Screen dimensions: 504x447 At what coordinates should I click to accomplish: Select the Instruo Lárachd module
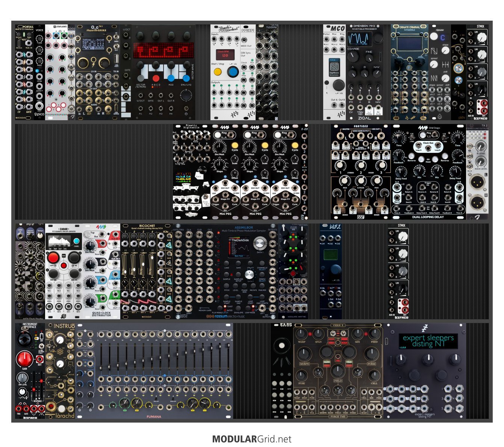[60, 371]
